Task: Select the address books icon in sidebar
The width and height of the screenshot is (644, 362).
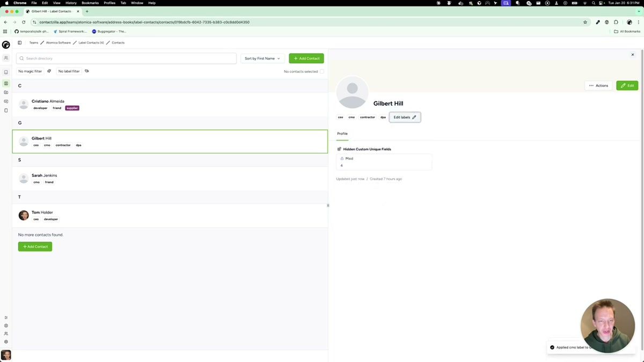Action: [x=6, y=83]
